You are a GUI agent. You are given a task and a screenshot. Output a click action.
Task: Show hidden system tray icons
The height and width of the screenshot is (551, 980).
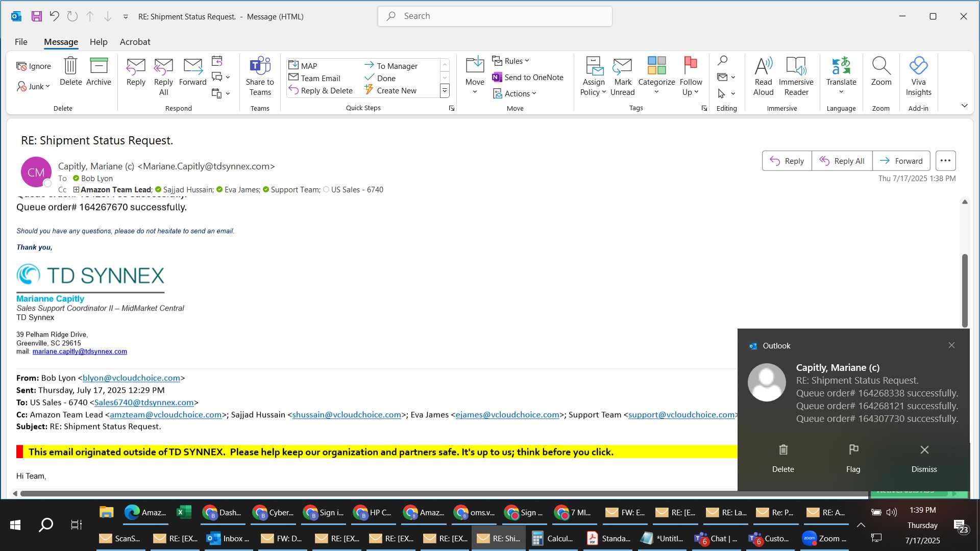tap(861, 524)
